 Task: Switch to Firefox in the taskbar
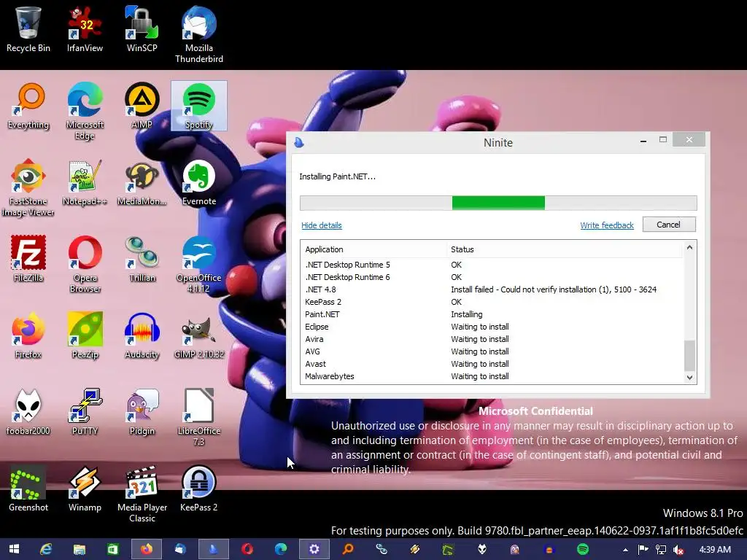(x=146, y=549)
